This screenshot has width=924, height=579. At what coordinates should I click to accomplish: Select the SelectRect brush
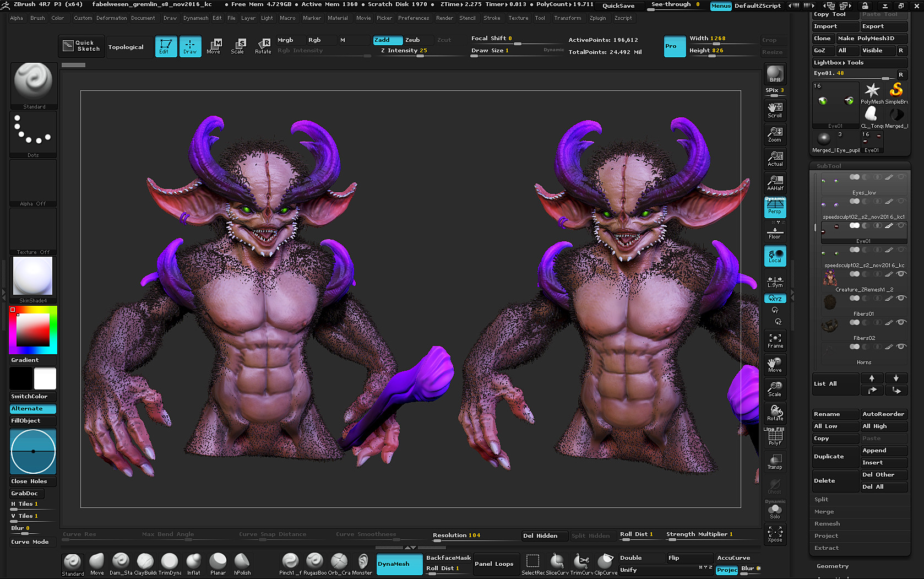click(532, 565)
